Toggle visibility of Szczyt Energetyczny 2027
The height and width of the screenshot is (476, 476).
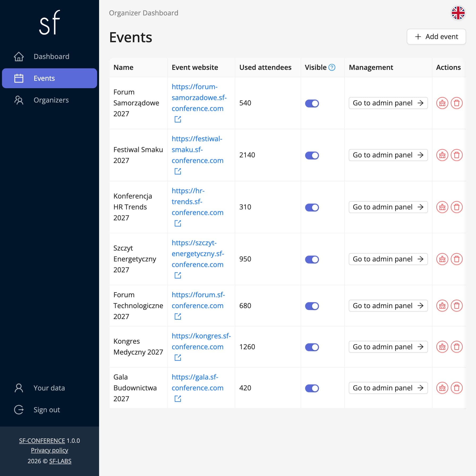coord(312,260)
